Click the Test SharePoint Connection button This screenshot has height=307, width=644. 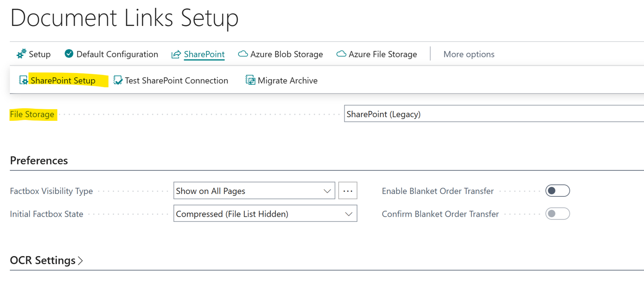(x=176, y=81)
